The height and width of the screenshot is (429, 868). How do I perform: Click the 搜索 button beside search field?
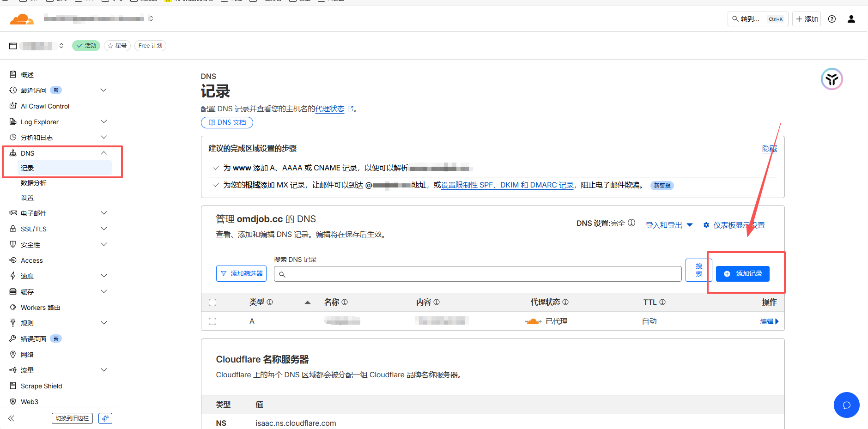[699, 270]
